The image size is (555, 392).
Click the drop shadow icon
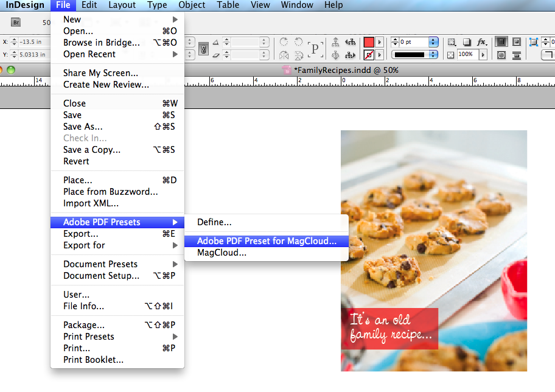pos(466,42)
